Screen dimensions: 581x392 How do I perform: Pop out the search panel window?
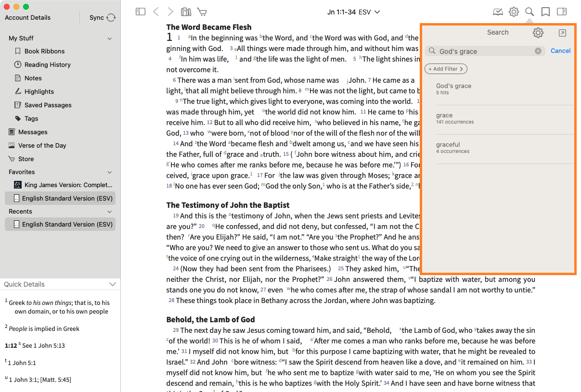coord(562,33)
